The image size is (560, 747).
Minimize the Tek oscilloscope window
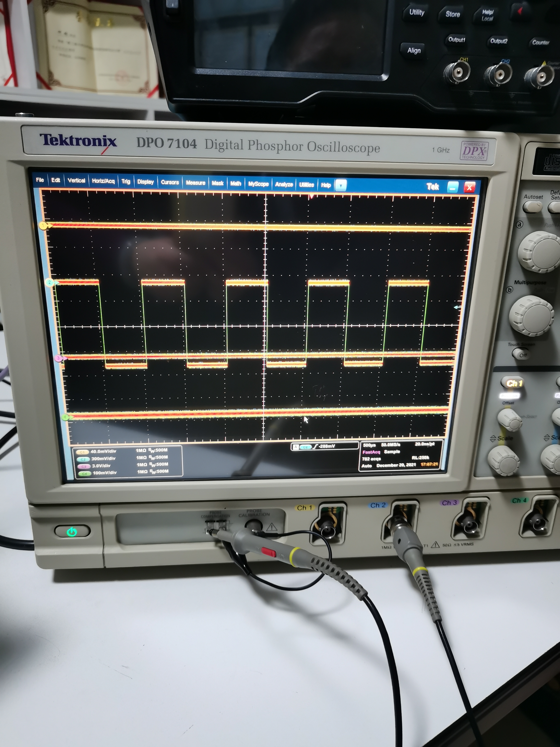[x=453, y=187]
